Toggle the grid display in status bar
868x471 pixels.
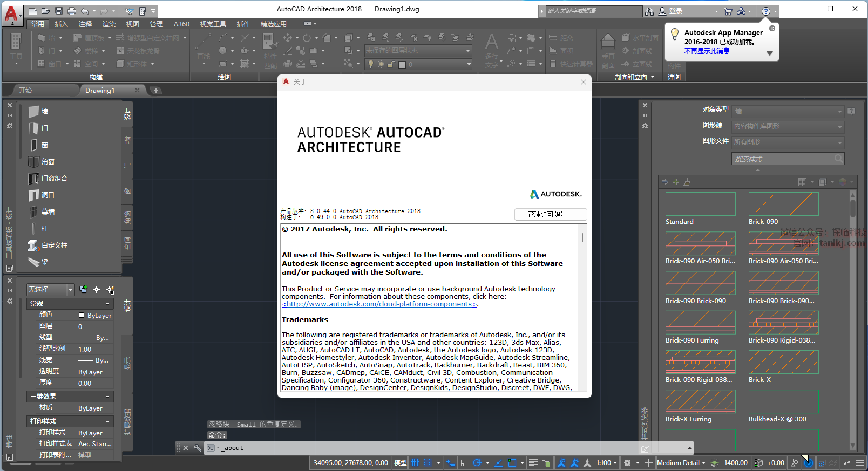(415, 463)
